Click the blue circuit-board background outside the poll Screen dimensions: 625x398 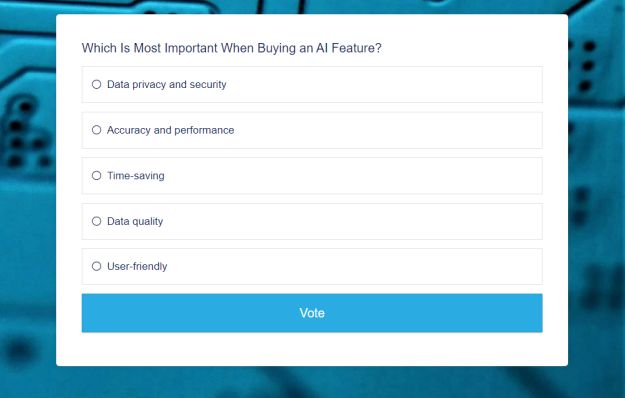coord(28,239)
